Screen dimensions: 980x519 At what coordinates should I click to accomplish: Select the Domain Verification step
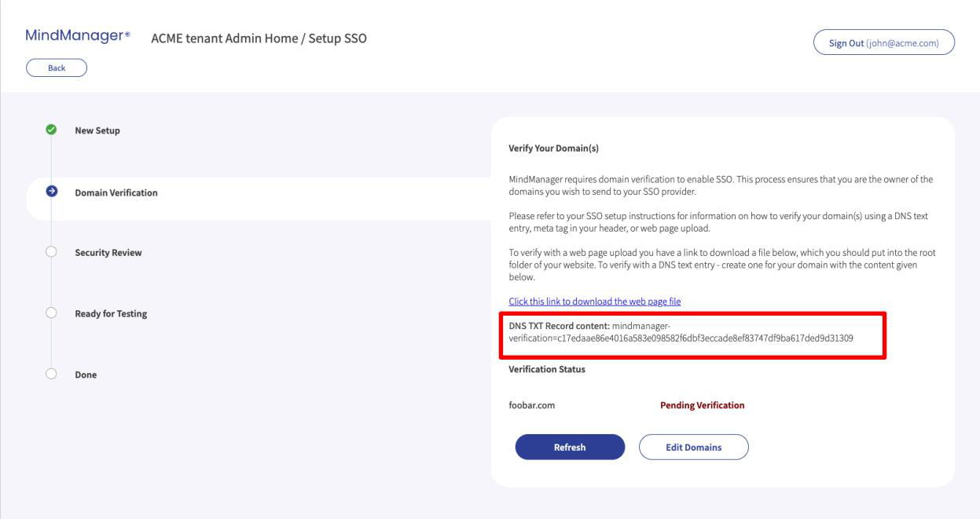click(x=116, y=192)
